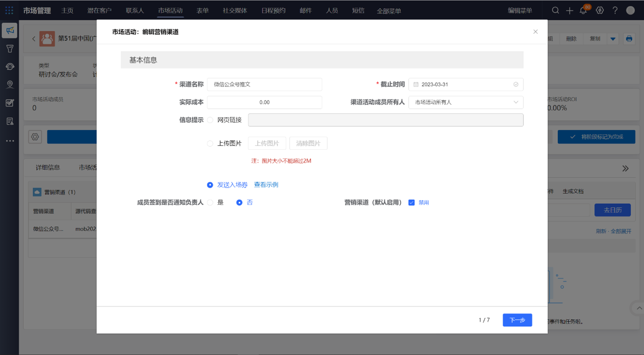Image resolution: width=644 pixels, height=355 pixels.
Task: Click the plus add-new icon
Action: pyautogui.click(x=569, y=10)
